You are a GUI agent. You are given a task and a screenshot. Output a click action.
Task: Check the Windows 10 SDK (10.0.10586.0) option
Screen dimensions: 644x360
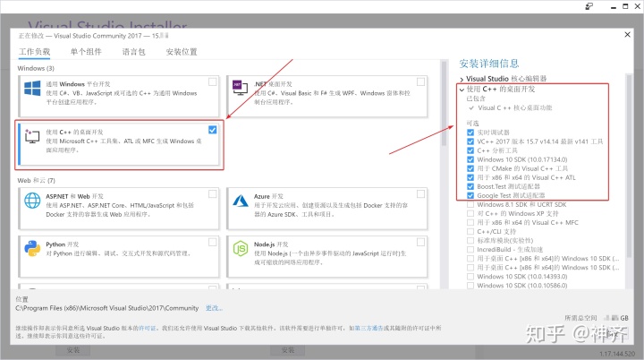pos(470,286)
